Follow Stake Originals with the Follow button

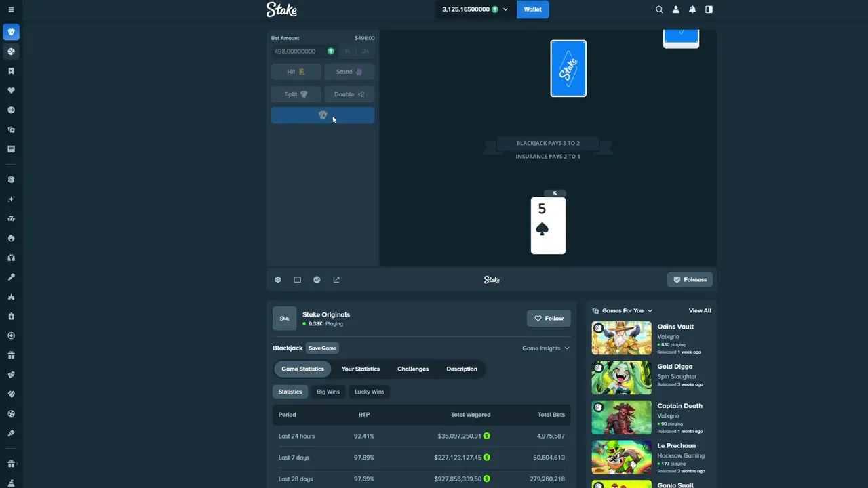[549, 319]
